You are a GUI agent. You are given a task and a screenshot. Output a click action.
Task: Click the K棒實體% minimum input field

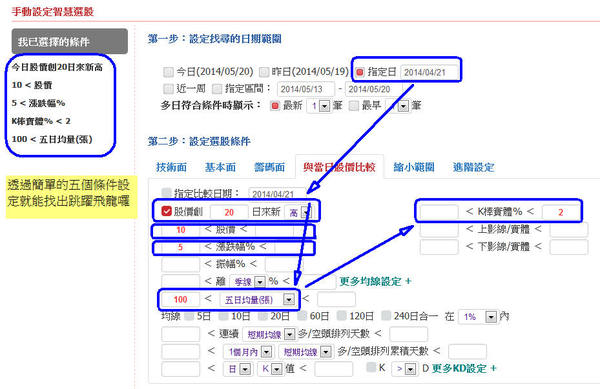coord(439,212)
